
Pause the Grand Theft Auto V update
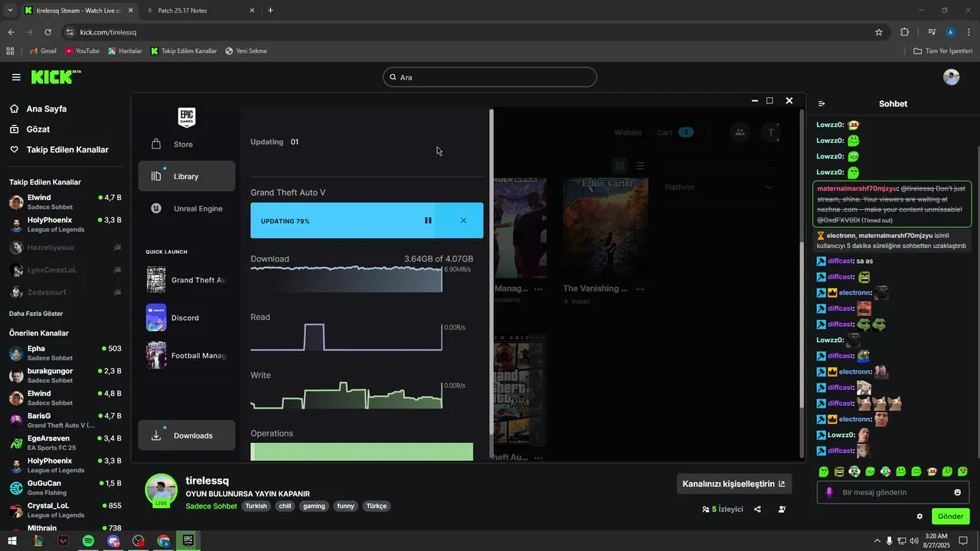point(428,220)
